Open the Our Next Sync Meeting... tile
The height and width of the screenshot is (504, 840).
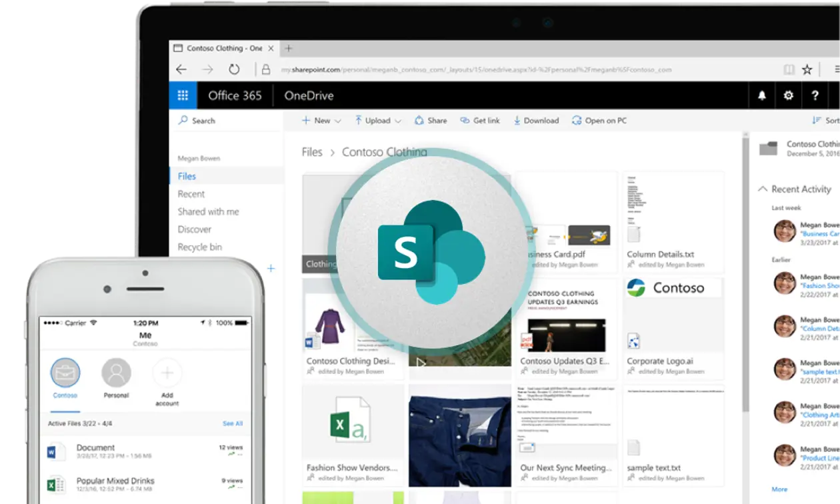tap(566, 435)
